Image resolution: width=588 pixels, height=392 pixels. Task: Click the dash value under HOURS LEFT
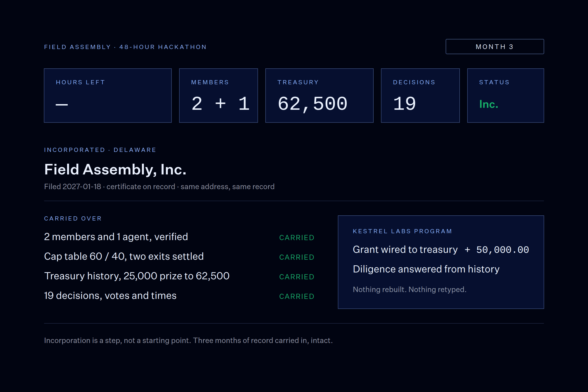click(x=62, y=105)
